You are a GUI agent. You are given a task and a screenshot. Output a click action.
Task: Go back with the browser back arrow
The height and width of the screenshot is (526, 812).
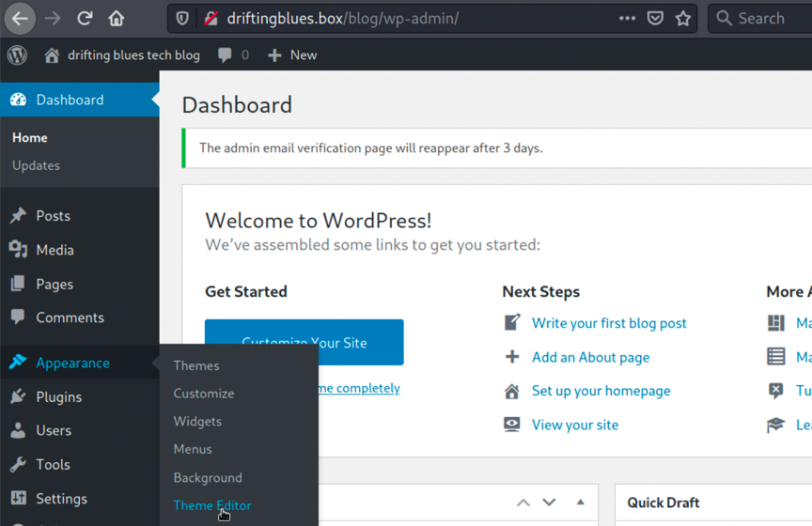[x=20, y=19]
